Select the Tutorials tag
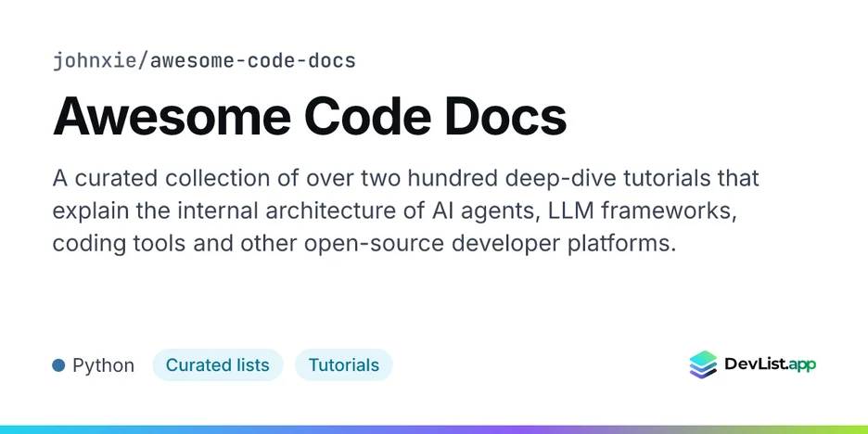 pyautogui.click(x=344, y=365)
